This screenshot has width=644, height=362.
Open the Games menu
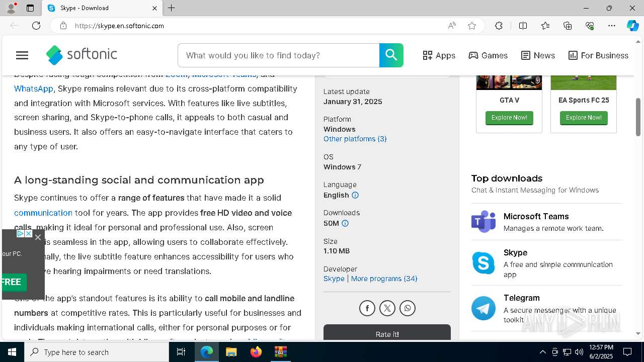(x=488, y=55)
